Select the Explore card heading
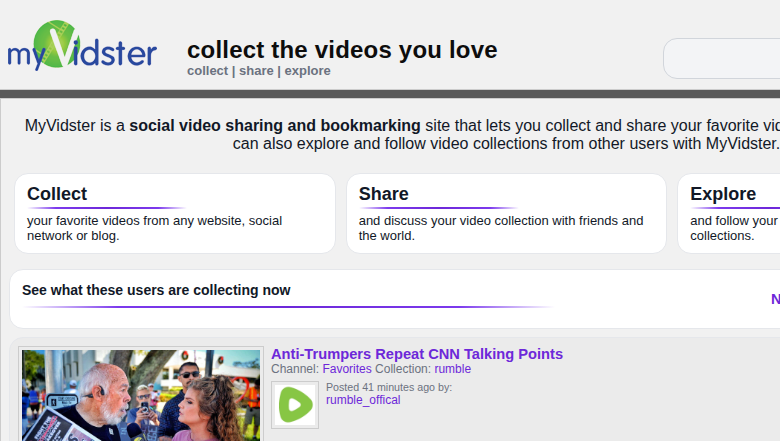 [x=722, y=194]
